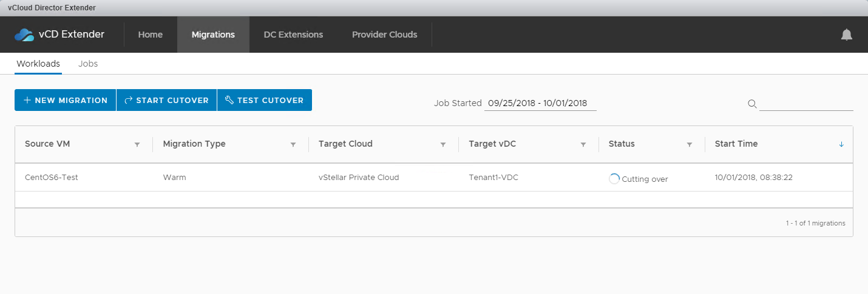Click the New Migration button
Screen dimensions: 868x294
tap(65, 101)
